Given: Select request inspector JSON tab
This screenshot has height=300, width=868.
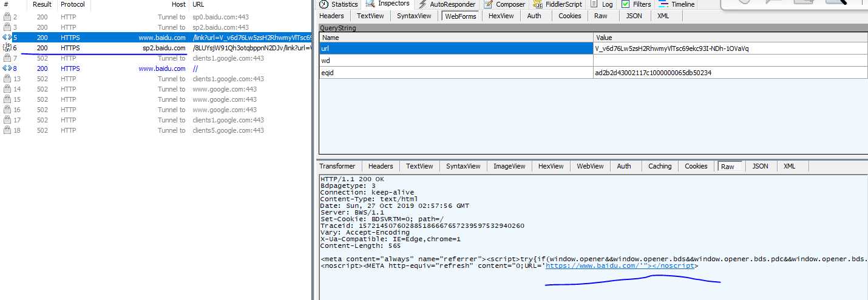Looking at the screenshot, I should click(x=634, y=16).
